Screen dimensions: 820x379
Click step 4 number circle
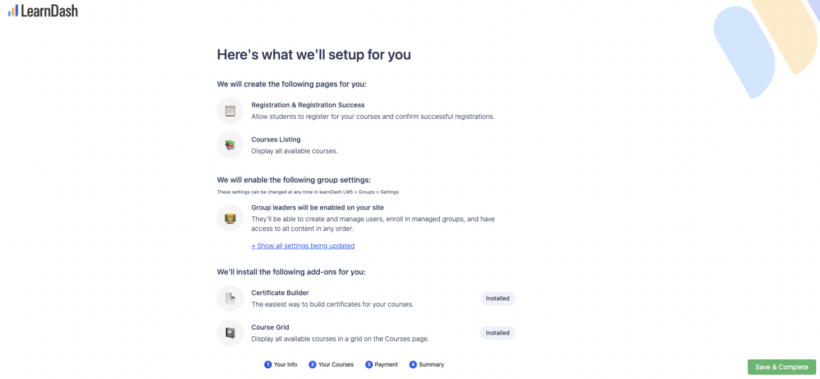pyautogui.click(x=413, y=364)
